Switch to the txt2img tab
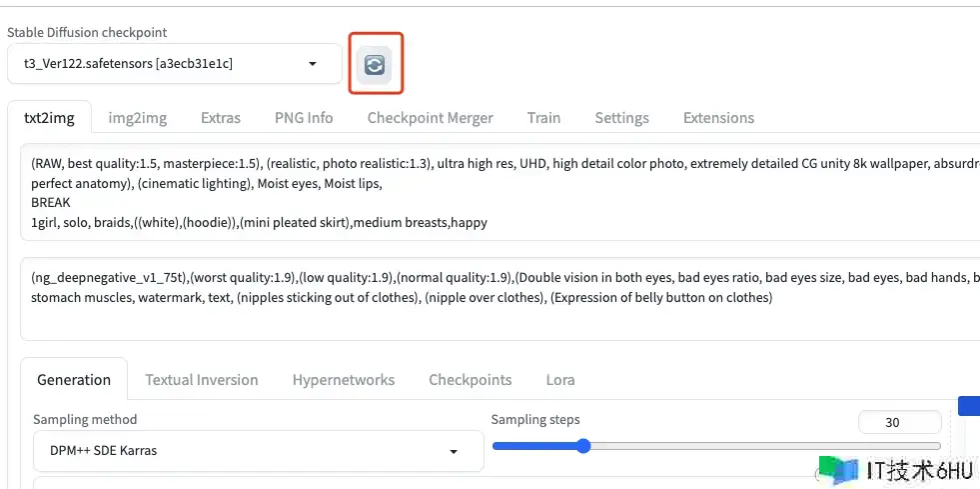 coord(49,118)
